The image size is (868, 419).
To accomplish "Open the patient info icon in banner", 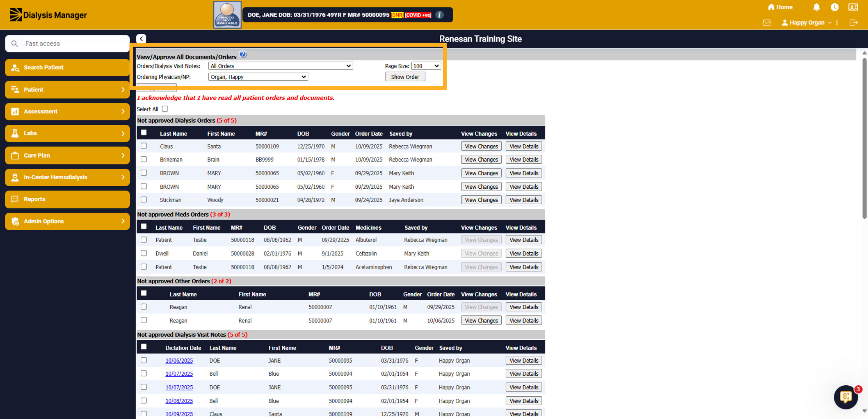I will tap(439, 15).
